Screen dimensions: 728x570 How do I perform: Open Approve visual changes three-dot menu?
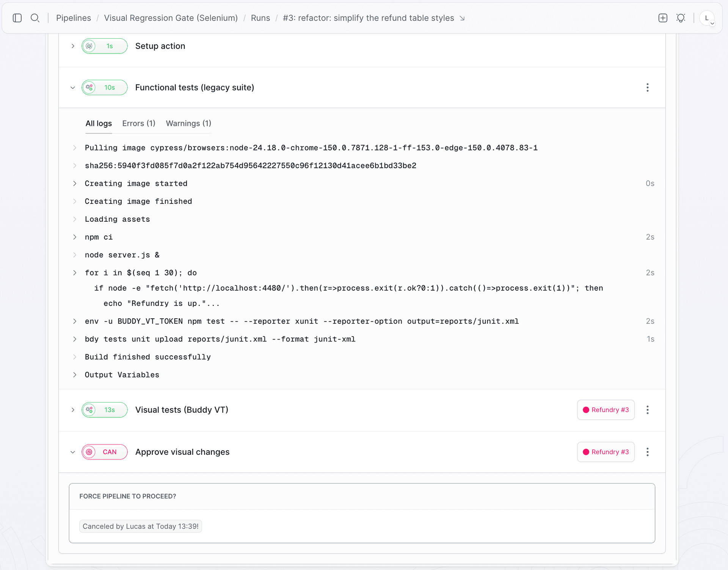pyautogui.click(x=648, y=452)
